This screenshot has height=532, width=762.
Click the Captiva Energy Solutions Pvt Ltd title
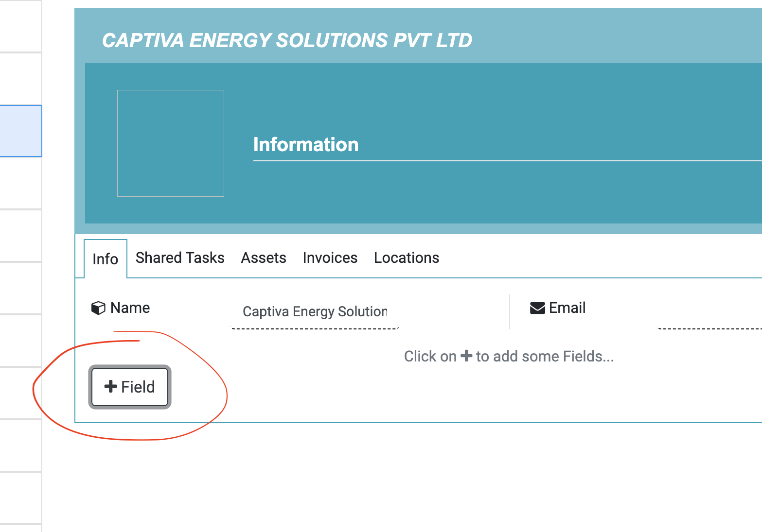click(287, 41)
